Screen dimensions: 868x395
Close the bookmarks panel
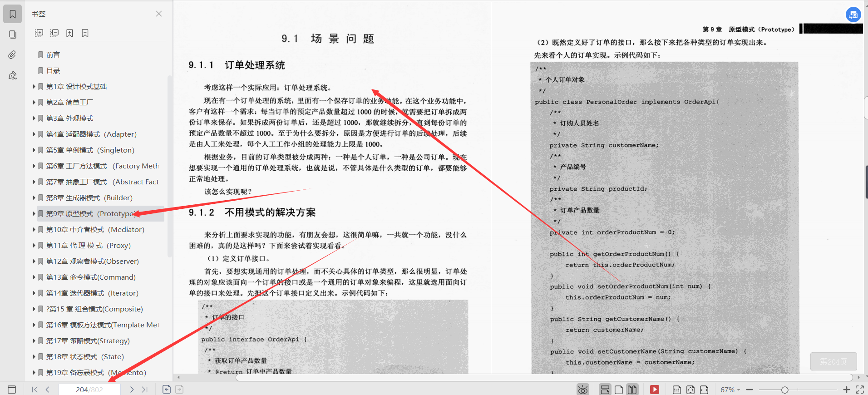point(159,14)
